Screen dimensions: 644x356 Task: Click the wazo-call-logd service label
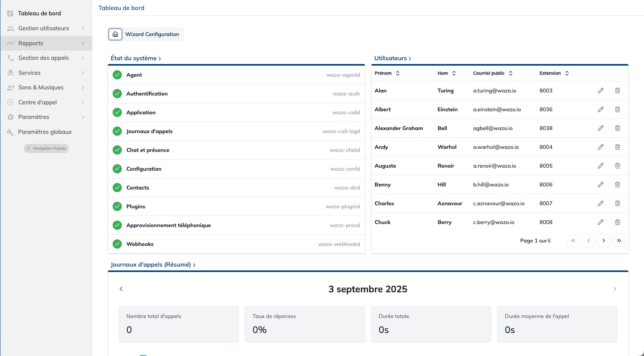click(x=341, y=131)
